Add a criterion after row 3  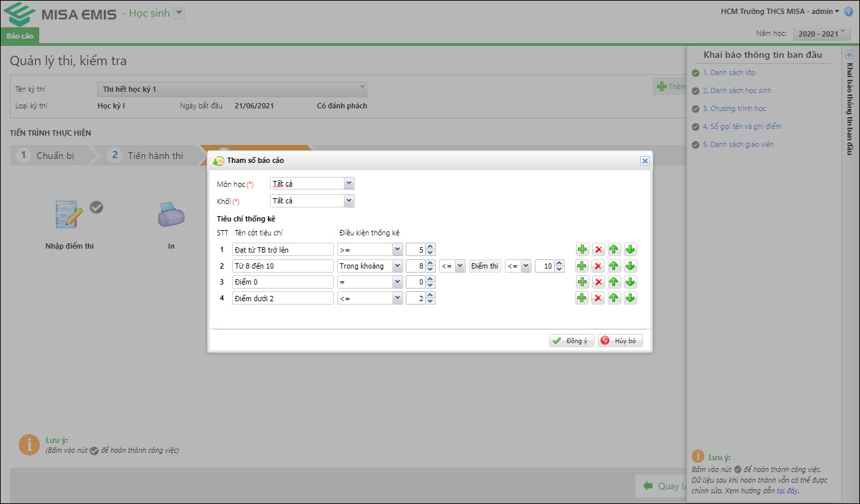click(582, 282)
